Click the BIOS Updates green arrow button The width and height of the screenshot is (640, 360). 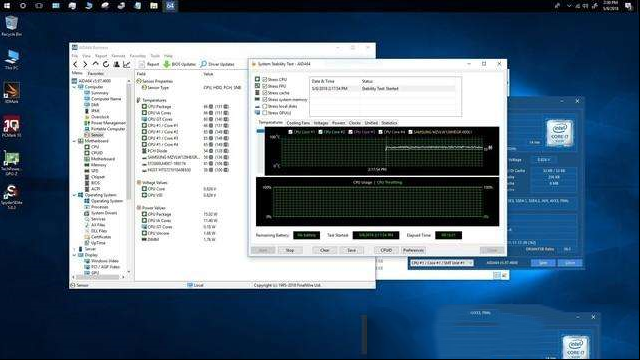(x=180, y=64)
